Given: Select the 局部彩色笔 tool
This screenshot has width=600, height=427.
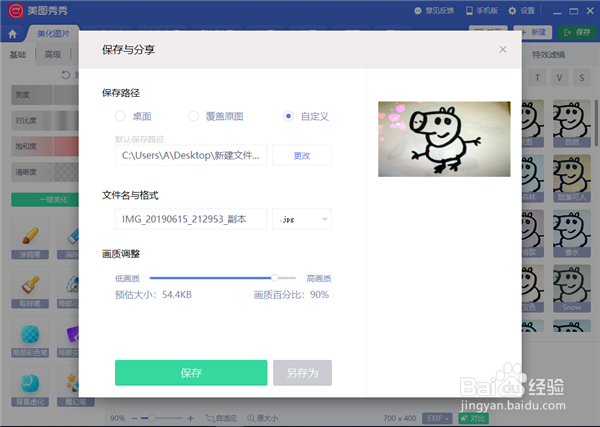Looking at the screenshot, I should coord(30,337).
